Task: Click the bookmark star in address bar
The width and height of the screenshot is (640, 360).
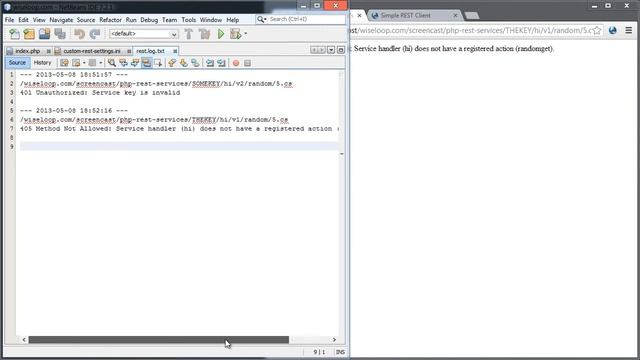Action: point(597,31)
